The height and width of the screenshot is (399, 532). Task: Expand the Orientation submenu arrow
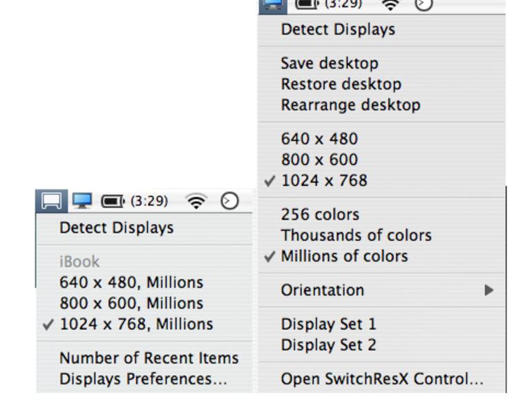(489, 290)
